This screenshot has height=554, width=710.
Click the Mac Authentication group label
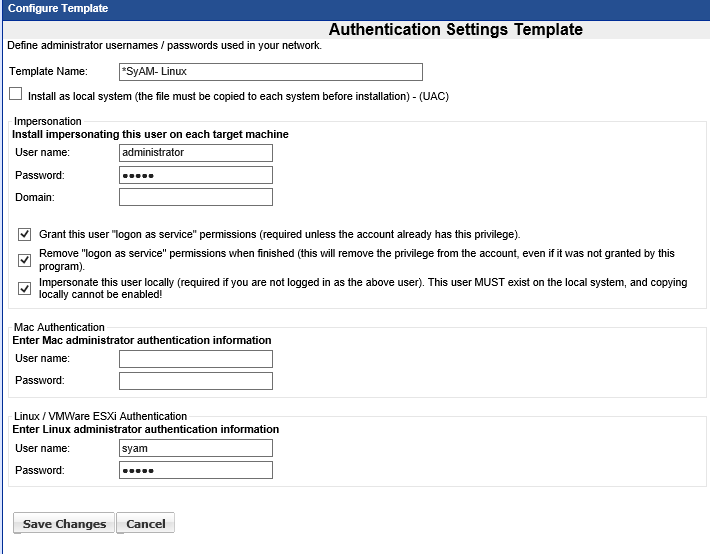pos(59,327)
